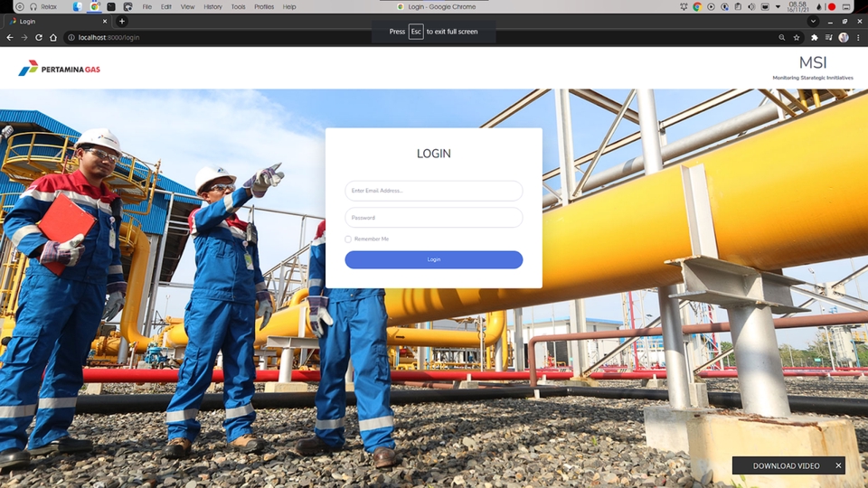Open the browser home page

[x=53, y=38]
